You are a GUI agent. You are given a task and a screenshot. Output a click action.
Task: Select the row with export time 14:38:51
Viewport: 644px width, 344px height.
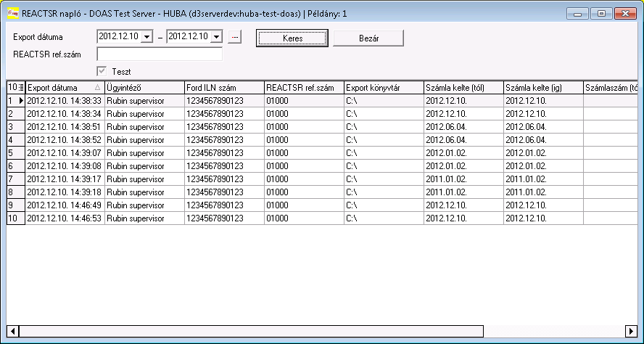[x=322, y=127]
